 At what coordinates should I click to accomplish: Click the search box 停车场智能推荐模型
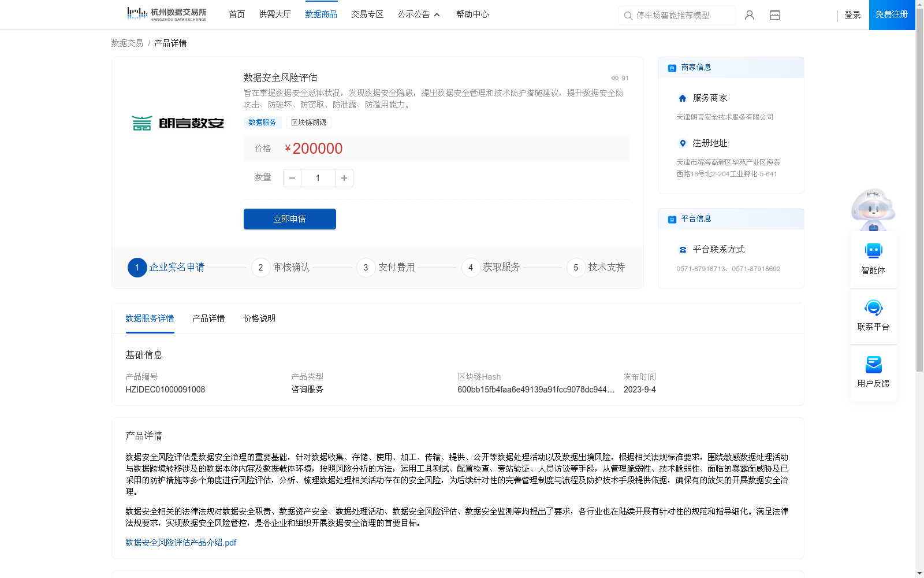click(x=677, y=16)
